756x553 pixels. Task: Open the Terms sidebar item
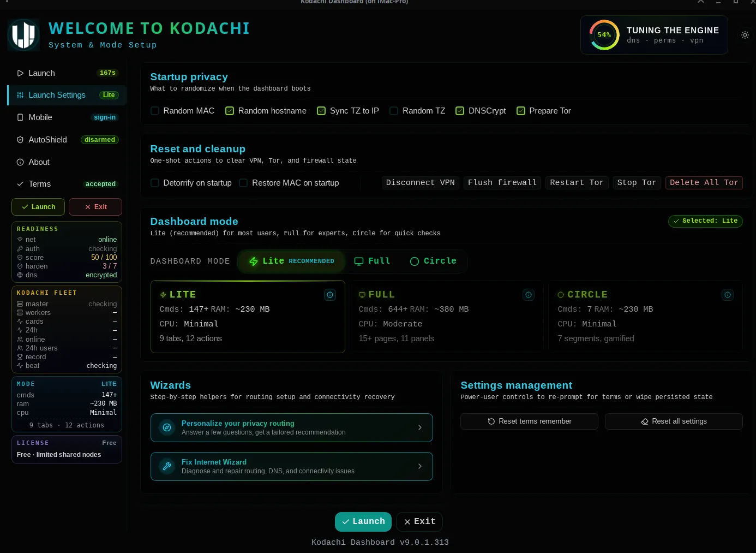click(67, 184)
